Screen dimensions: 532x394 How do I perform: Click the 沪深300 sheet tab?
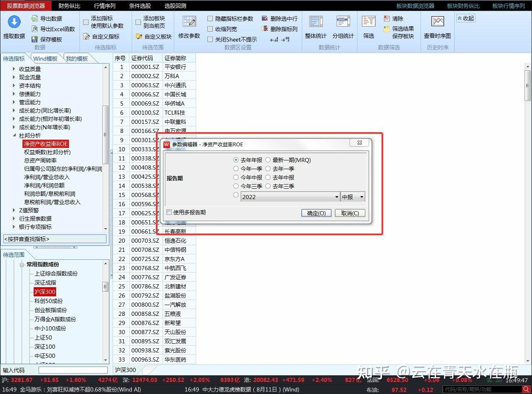pyautogui.click(x=126, y=370)
